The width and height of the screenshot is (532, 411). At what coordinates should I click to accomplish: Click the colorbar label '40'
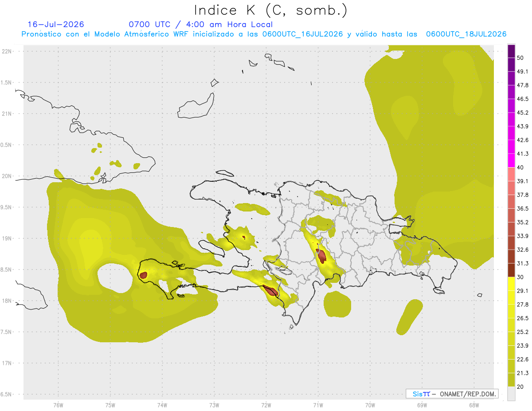point(520,167)
